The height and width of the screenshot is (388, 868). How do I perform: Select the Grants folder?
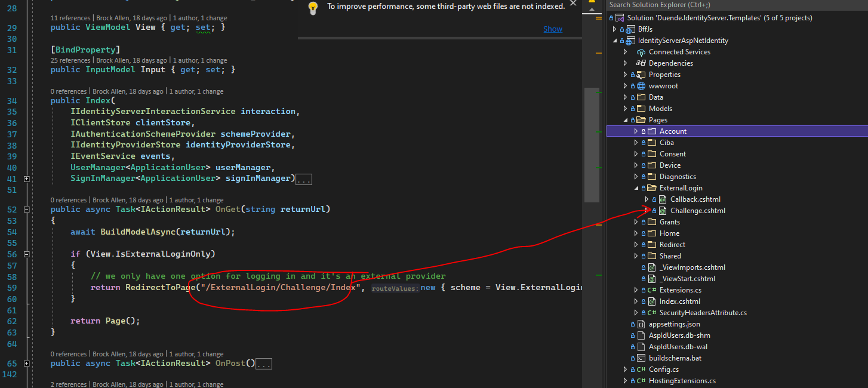pos(670,222)
